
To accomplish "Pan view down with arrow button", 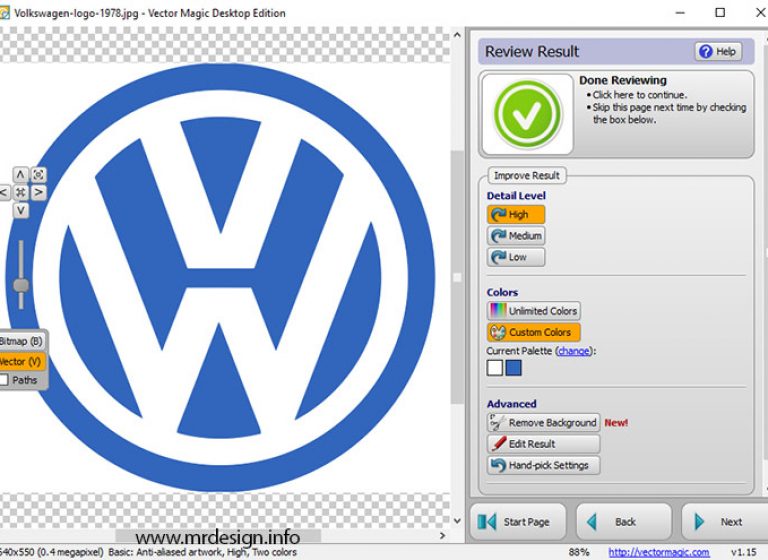I will [21, 211].
